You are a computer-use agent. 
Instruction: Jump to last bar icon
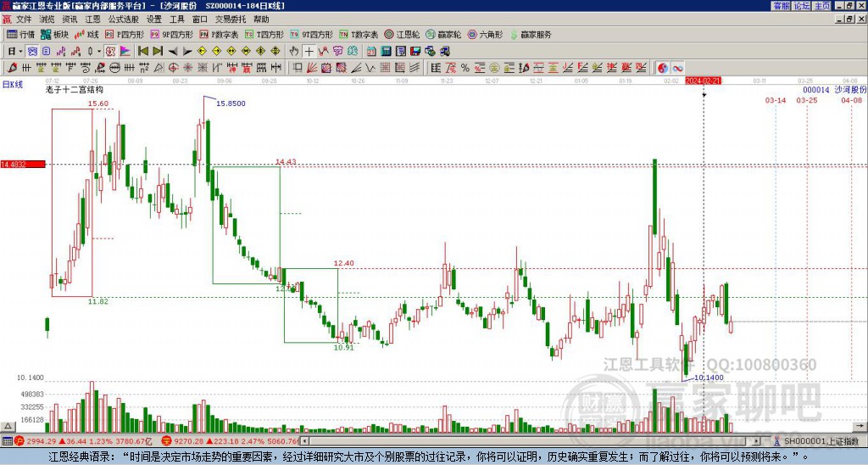coord(158,52)
